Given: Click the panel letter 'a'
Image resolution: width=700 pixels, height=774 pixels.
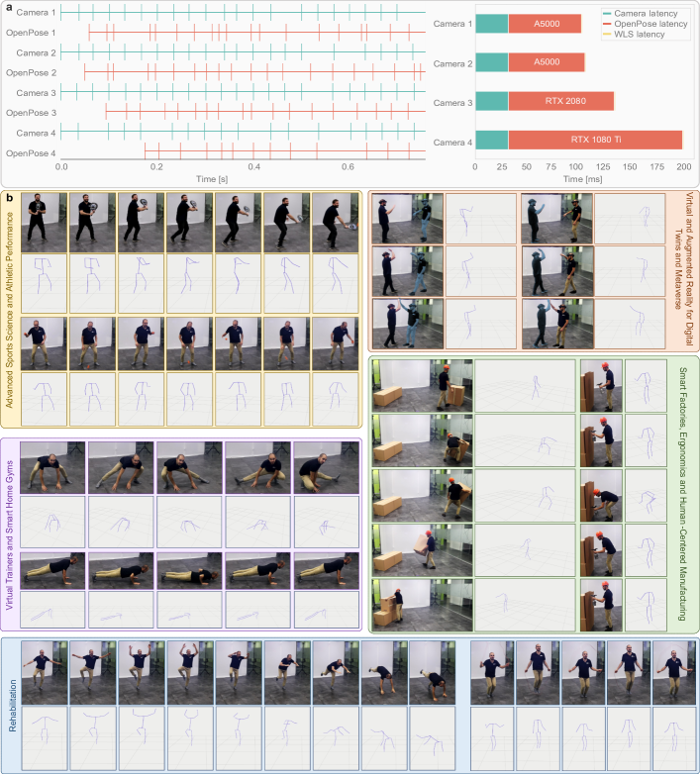Looking at the screenshot, I should (9, 8).
